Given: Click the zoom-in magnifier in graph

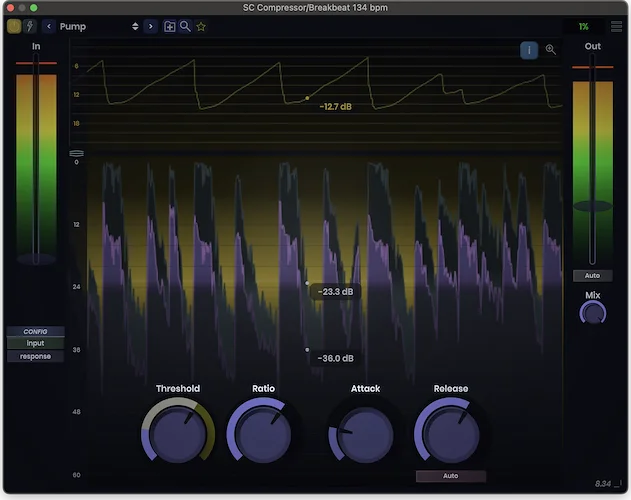Looking at the screenshot, I should point(551,50).
